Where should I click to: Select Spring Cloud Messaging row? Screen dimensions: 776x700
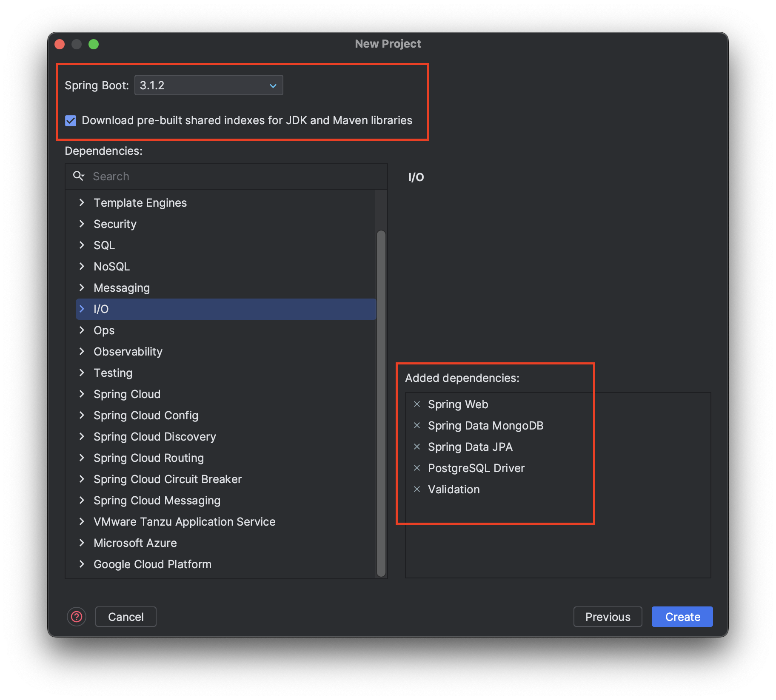pyautogui.click(x=226, y=500)
